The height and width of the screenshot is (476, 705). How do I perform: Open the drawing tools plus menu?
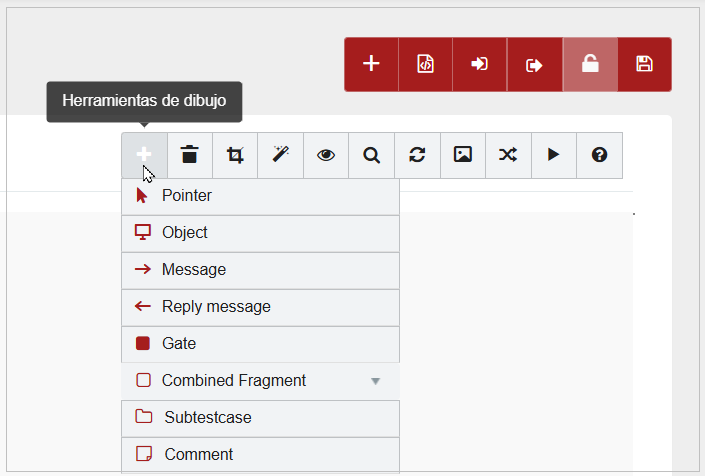(x=144, y=155)
